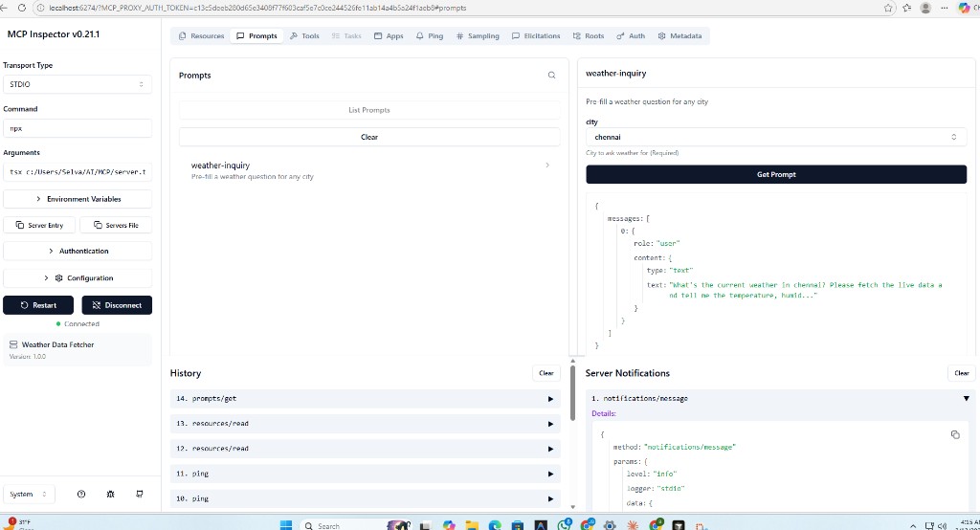Viewport: 980px width, 530px height.
Task: Open the Tools tab
Action: point(304,36)
